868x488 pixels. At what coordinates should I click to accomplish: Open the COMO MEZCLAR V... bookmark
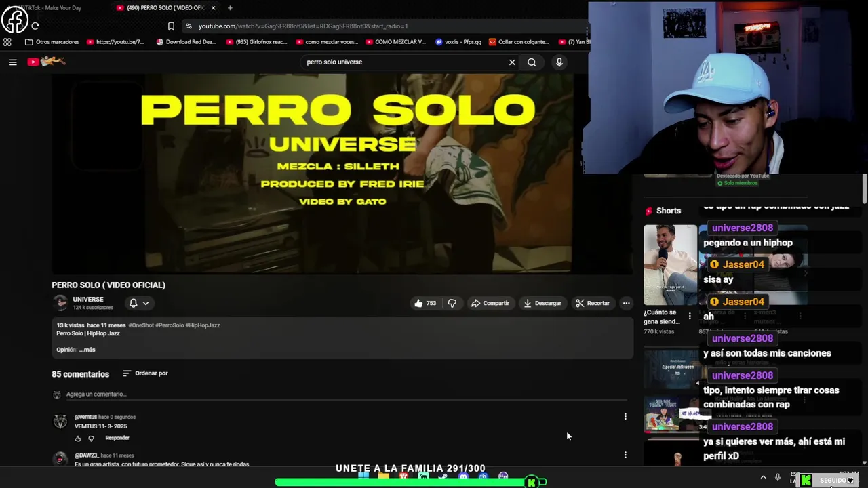click(x=395, y=42)
